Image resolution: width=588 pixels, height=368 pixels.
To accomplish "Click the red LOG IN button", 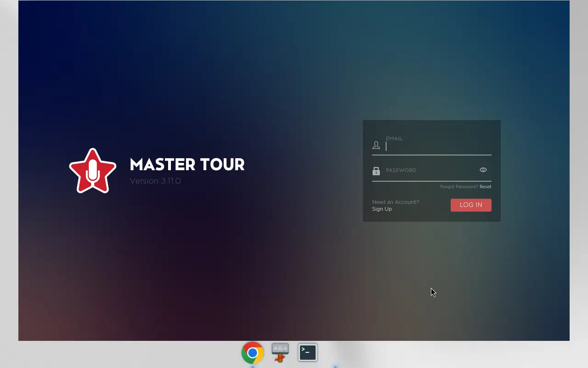I will [x=471, y=205].
